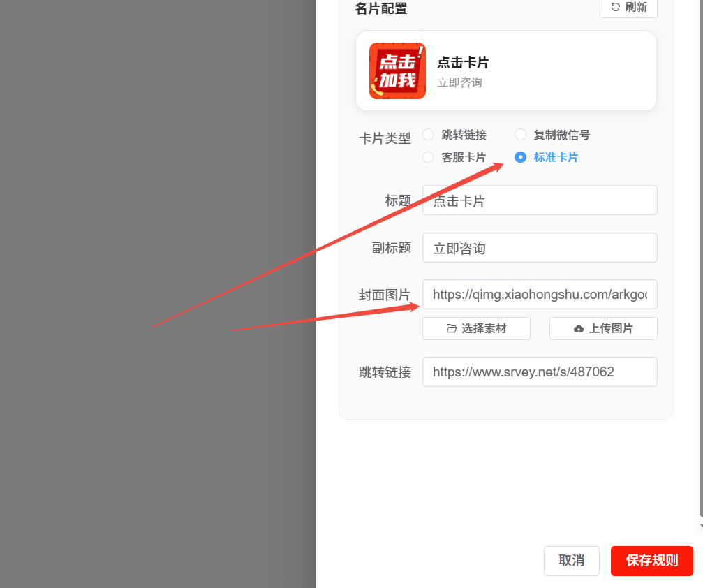Click the vertical scrollbar at the right edge
The image size is (703, 588).
pos(700,279)
